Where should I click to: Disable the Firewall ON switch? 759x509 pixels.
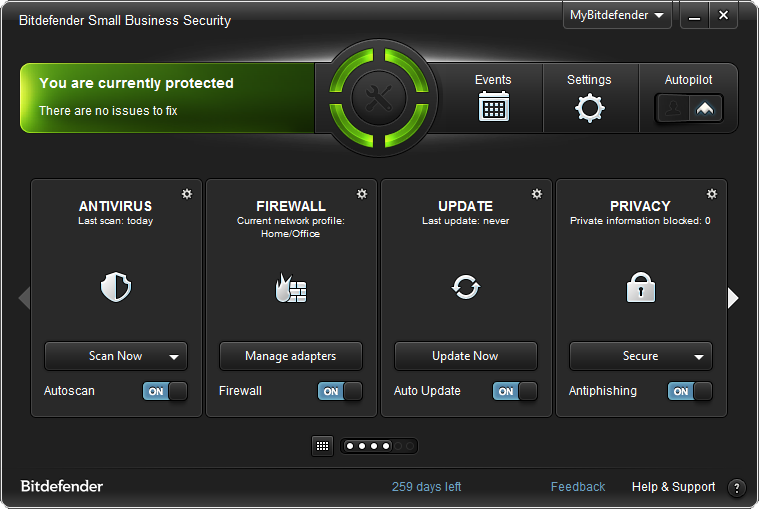click(340, 391)
